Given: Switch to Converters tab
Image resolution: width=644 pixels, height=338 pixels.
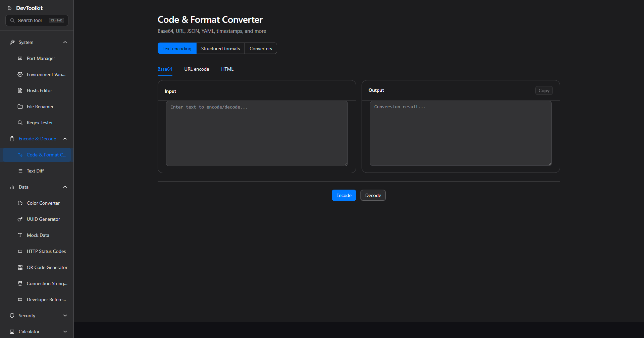Looking at the screenshot, I should 261,49.
